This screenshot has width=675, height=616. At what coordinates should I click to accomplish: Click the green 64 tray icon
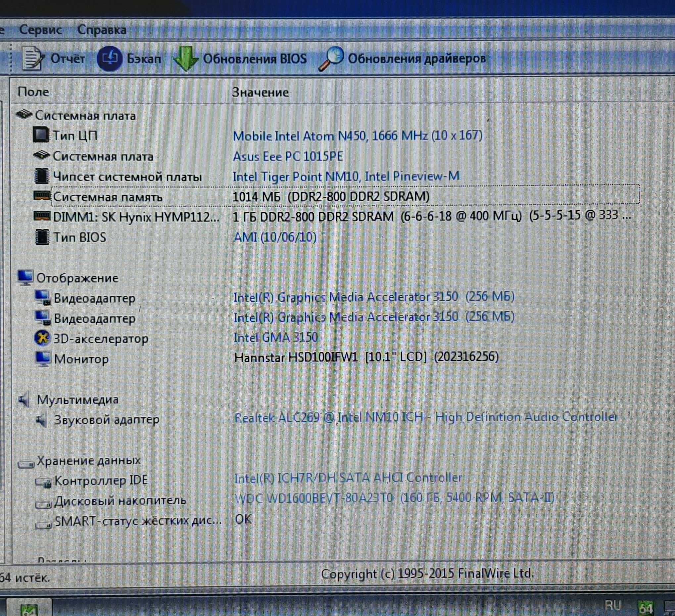(646, 608)
